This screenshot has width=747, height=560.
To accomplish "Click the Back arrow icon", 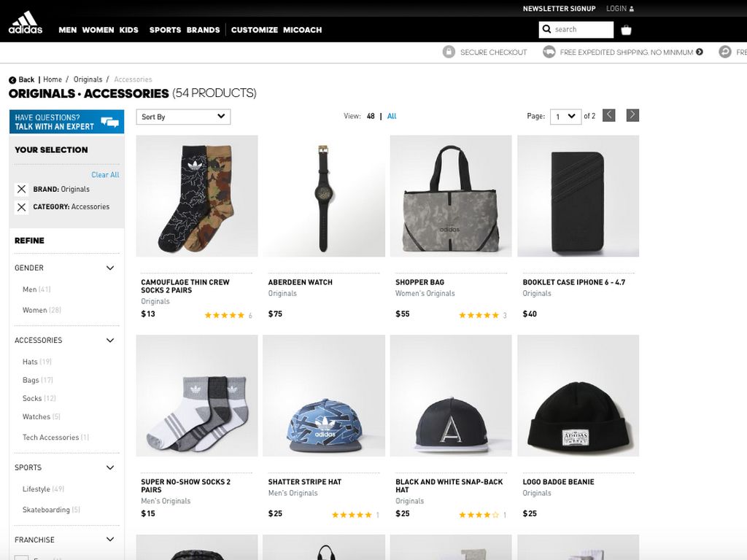I will point(12,80).
